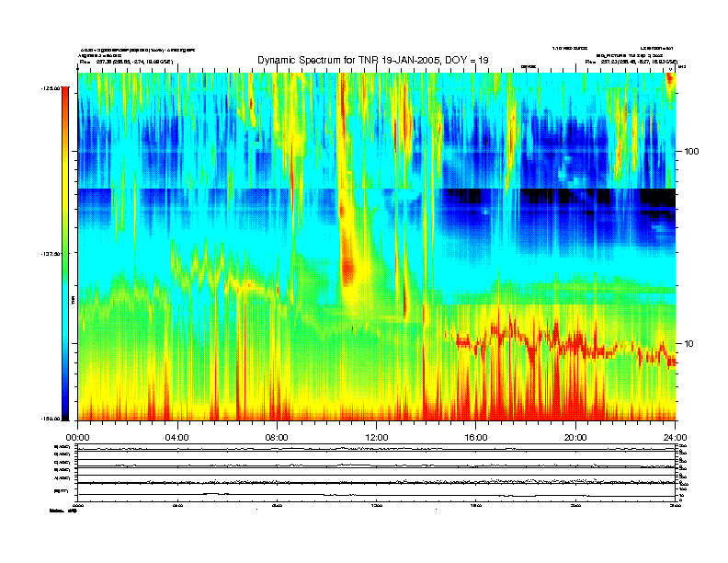Click the -150.00 color scale label
This screenshot has height=563, width=728.
click(x=50, y=419)
